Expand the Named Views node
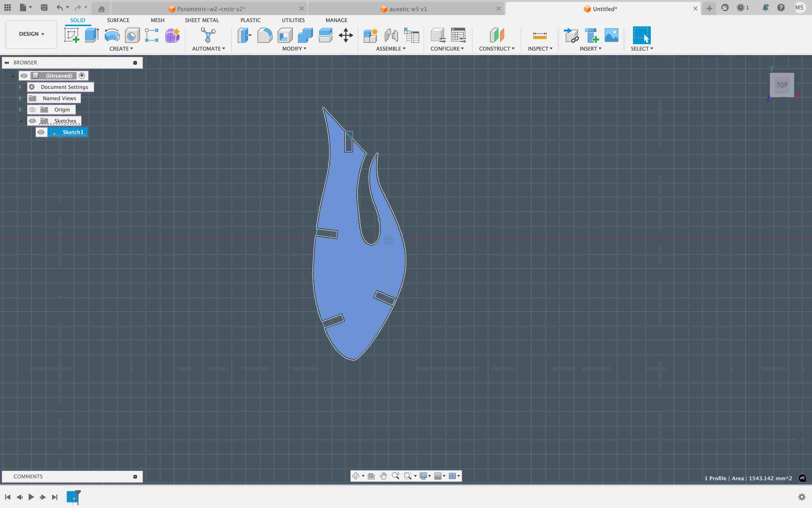The image size is (812, 508). pyautogui.click(x=20, y=99)
